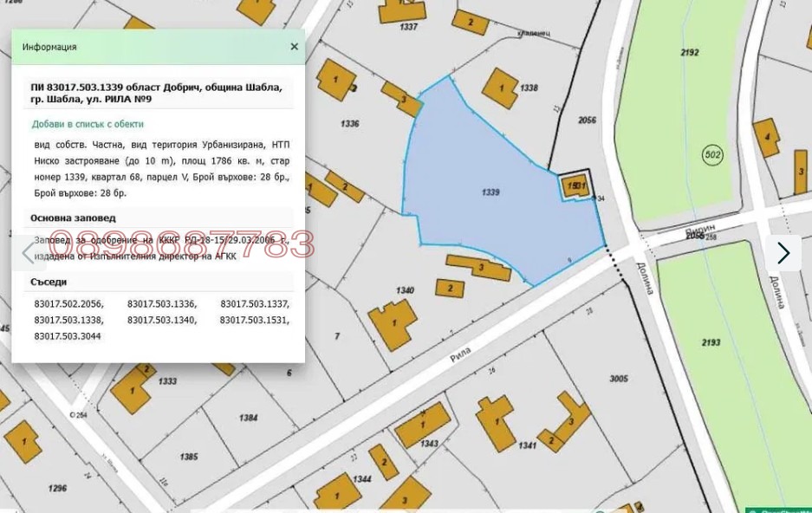Click green parcel label 2192
The image size is (812, 513).
click(x=689, y=52)
